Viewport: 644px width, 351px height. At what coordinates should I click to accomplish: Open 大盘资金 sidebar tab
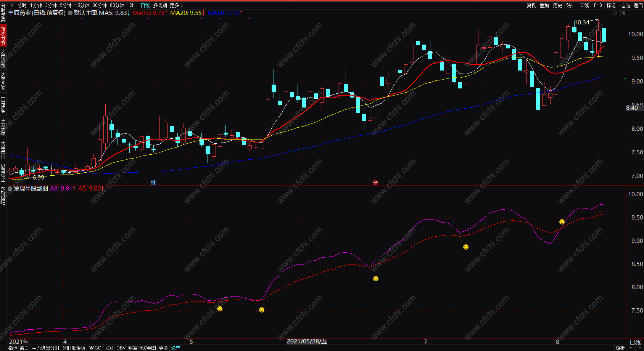[3, 58]
